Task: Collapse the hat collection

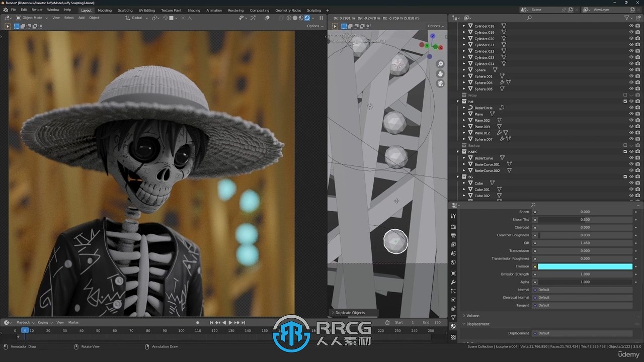Action: (x=458, y=102)
